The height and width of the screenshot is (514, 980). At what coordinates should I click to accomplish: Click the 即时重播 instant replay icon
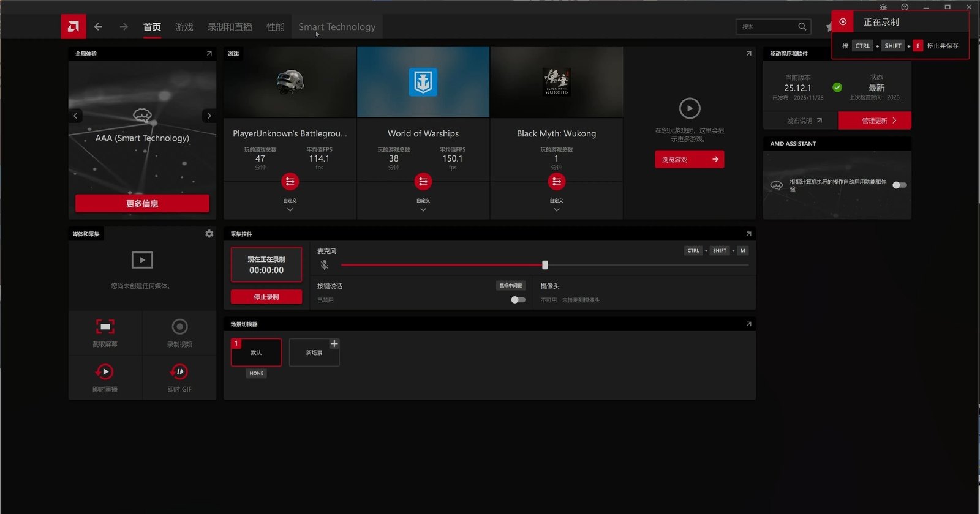pos(105,372)
